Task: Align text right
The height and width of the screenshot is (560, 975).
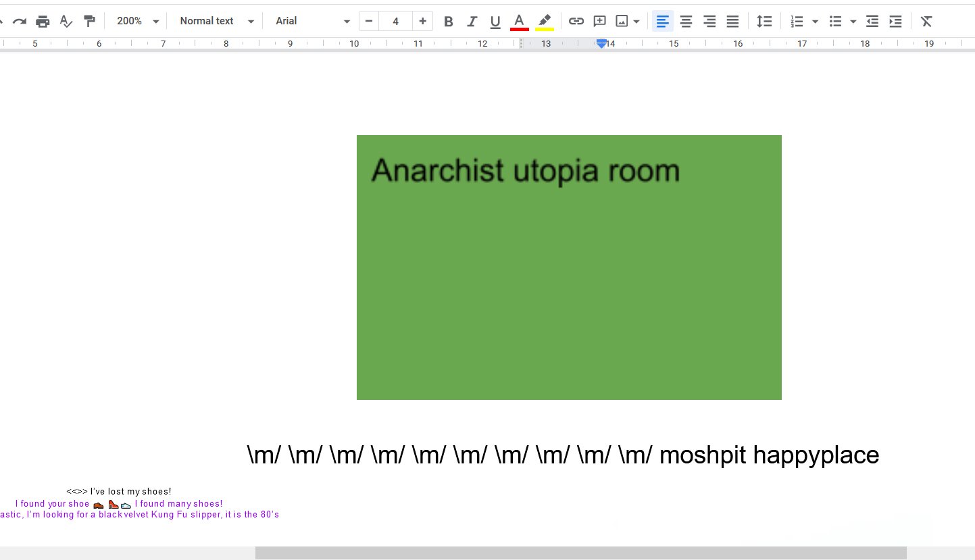Action: pos(709,21)
